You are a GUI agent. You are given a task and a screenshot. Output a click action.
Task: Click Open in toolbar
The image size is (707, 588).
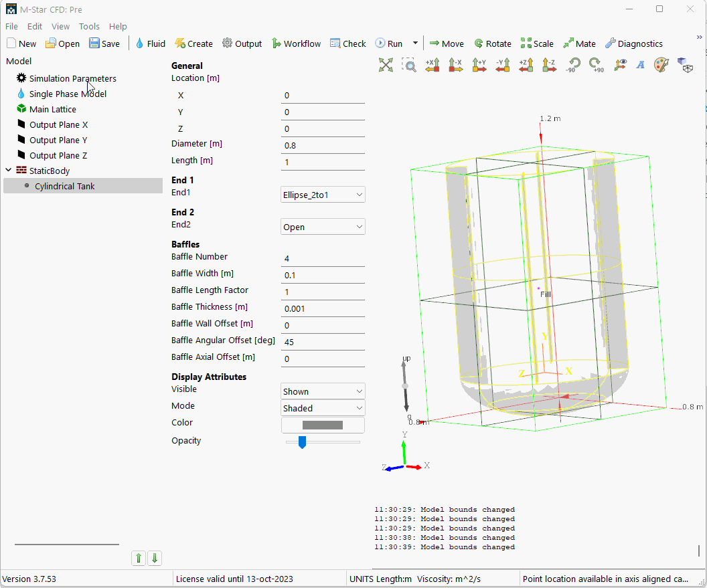[x=63, y=43]
